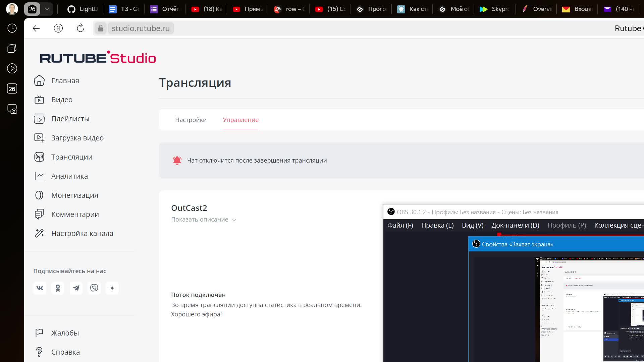Image resolution: width=644 pixels, height=362 pixels.
Task: Select the Управление tab
Action: coord(240,120)
